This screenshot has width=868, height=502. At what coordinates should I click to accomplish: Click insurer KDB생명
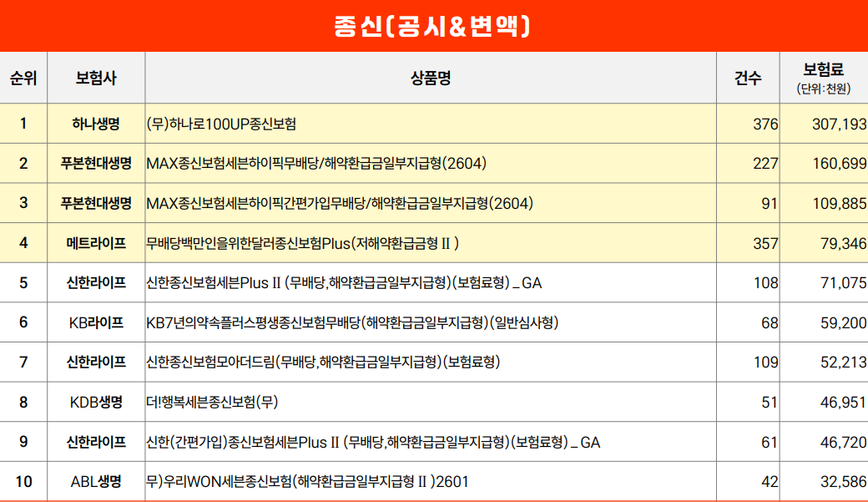point(96,403)
